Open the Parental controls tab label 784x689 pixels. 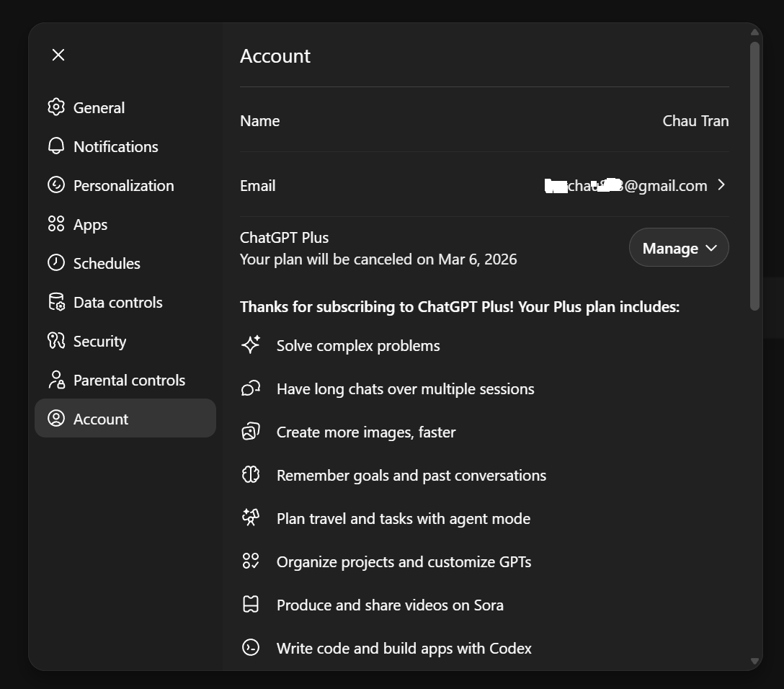pos(129,381)
